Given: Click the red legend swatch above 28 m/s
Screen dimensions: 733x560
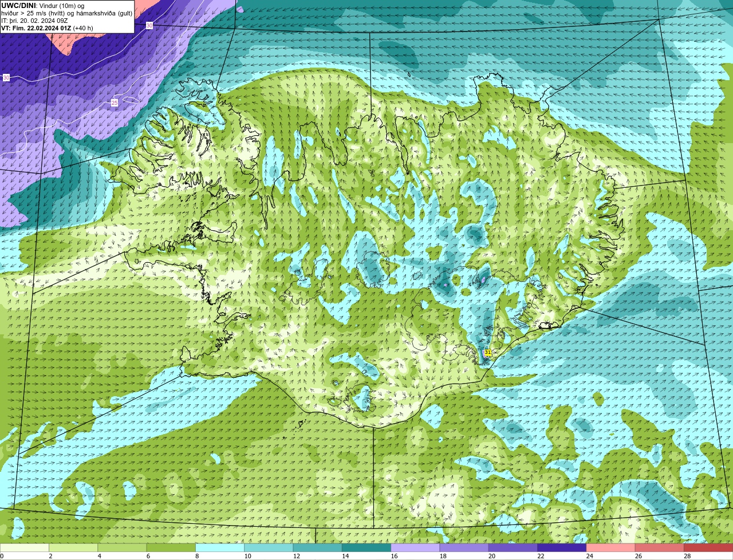Looking at the screenshot, I should (x=708, y=547).
